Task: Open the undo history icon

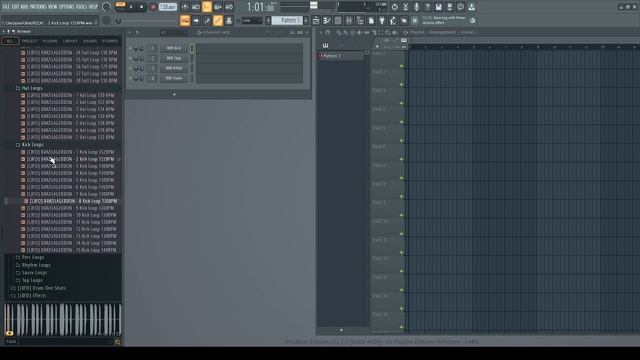Action: pyautogui.click(x=395, y=7)
